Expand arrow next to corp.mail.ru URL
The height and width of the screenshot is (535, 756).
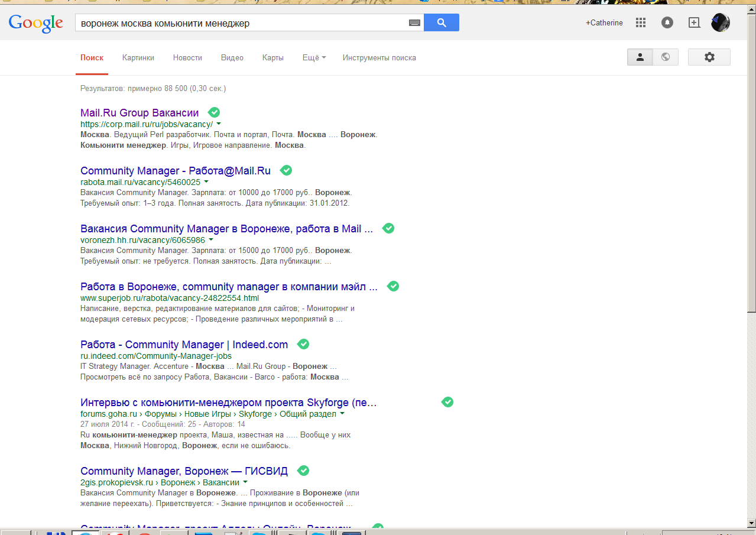coord(219,124)
